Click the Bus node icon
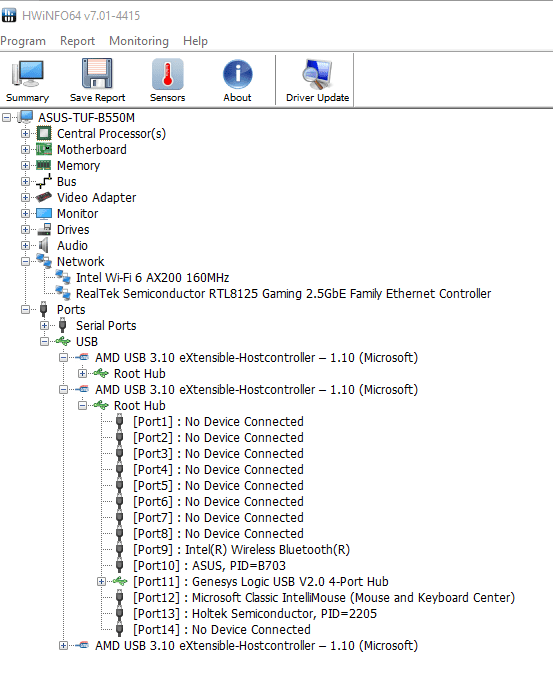The image size is (553, 675). pyautogui.click(x=43, y=181)
